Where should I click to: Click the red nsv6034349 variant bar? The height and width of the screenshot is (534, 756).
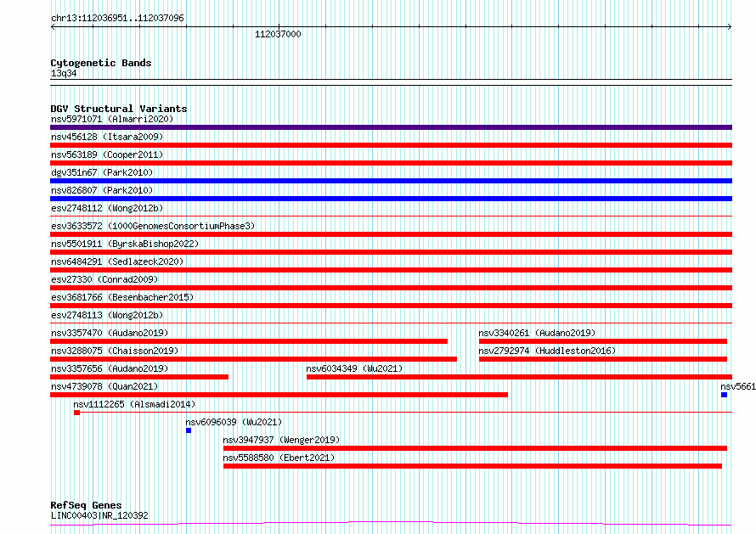tap(519, 377)
